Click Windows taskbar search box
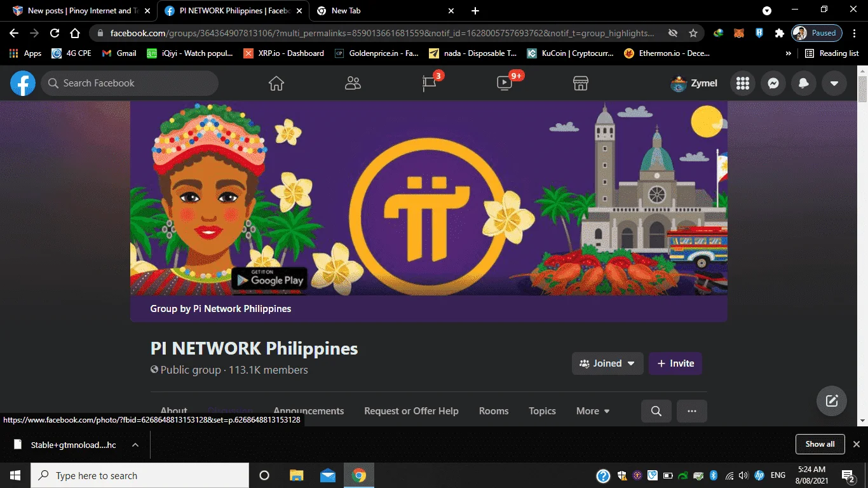868x488 pixels. click(140, 475)
